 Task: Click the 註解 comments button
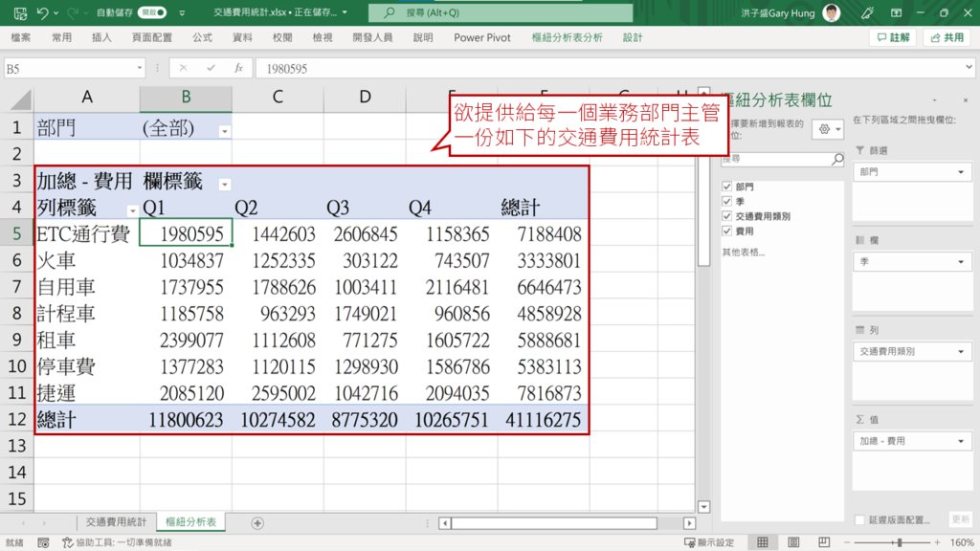pos(893,37)
